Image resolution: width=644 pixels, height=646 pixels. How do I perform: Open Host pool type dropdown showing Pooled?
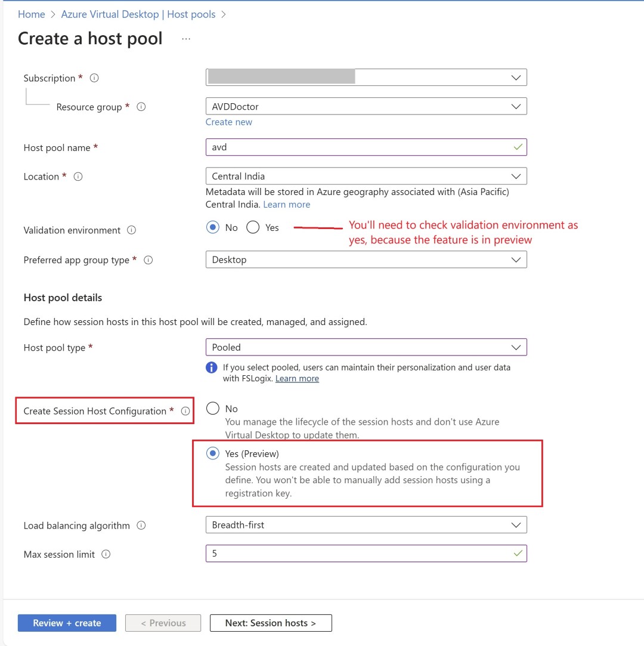point(366,347)
